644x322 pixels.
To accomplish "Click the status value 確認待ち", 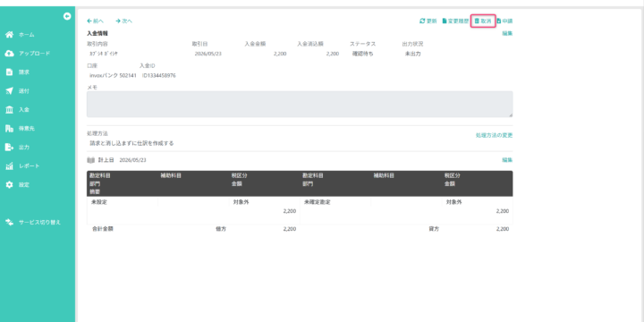I will coord(363,54).
